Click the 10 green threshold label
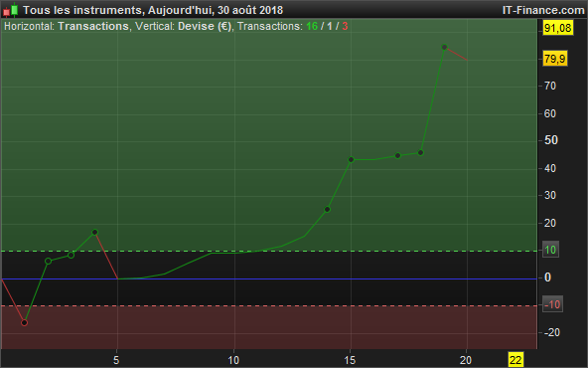Screen dimensions: 588x368 click(x=550, y=250)
